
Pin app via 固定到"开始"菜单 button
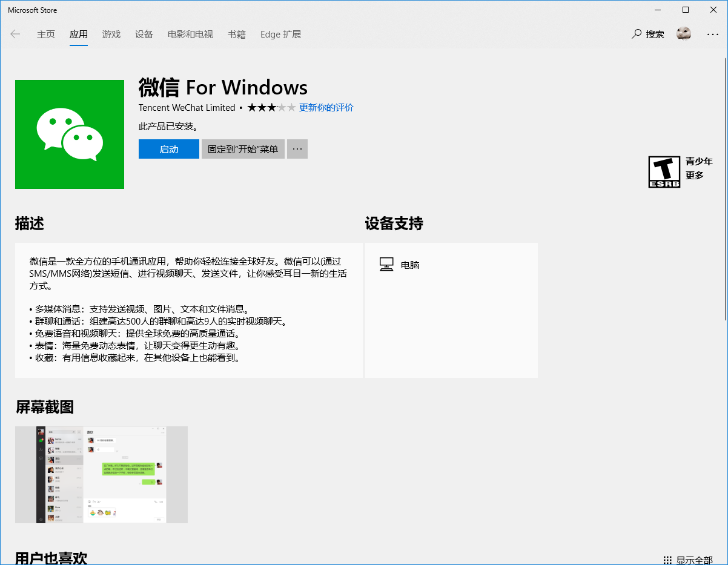243,149
